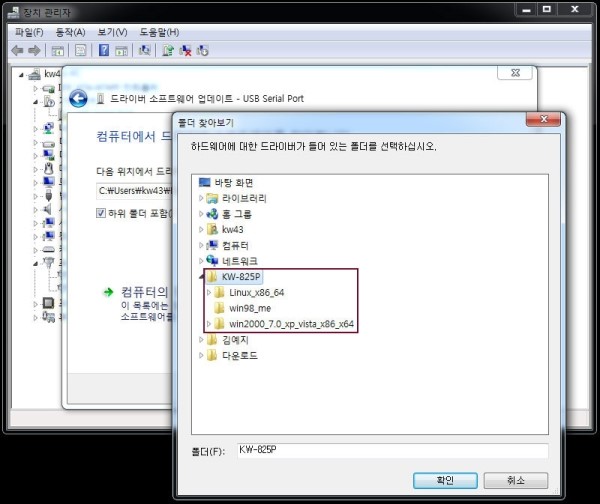
Task: Click the forward arrow toolbar icon
Action: pos(34,50)
